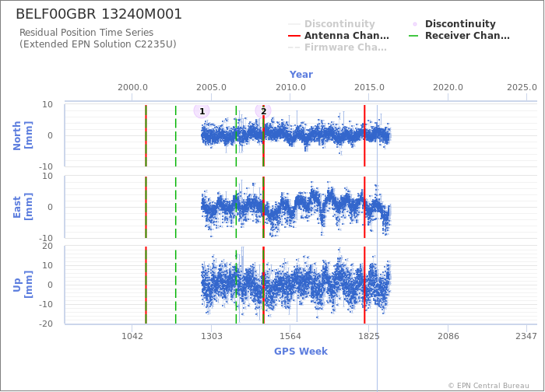Toggle the Receiver Change legend entry
The width and height of the screenshot is (545, 392).
point(459,36)
